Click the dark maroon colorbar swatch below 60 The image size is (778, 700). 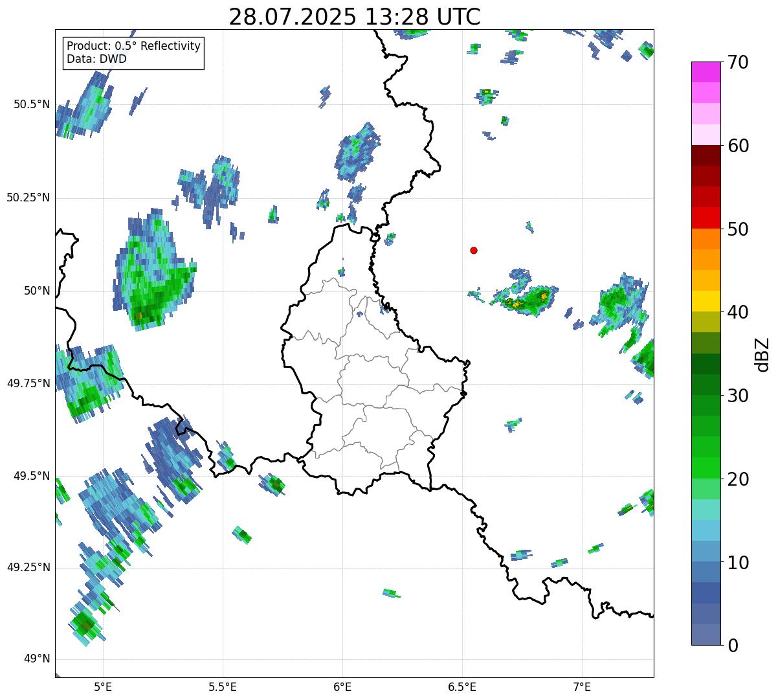(x=706, y=155)
